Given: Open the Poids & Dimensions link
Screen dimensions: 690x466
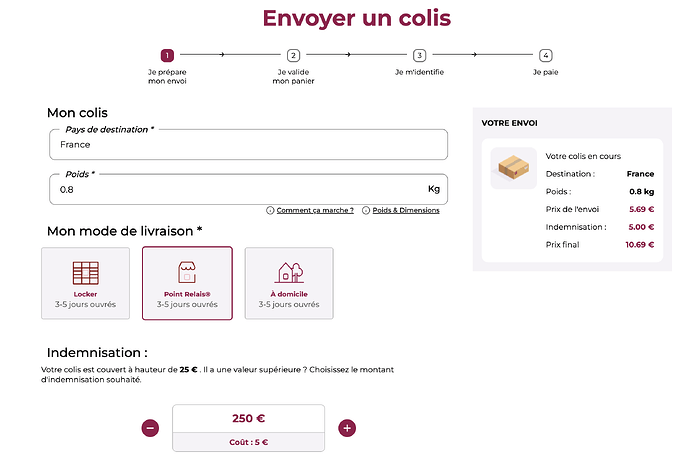Looking at the screenshot, I should 405,210.
